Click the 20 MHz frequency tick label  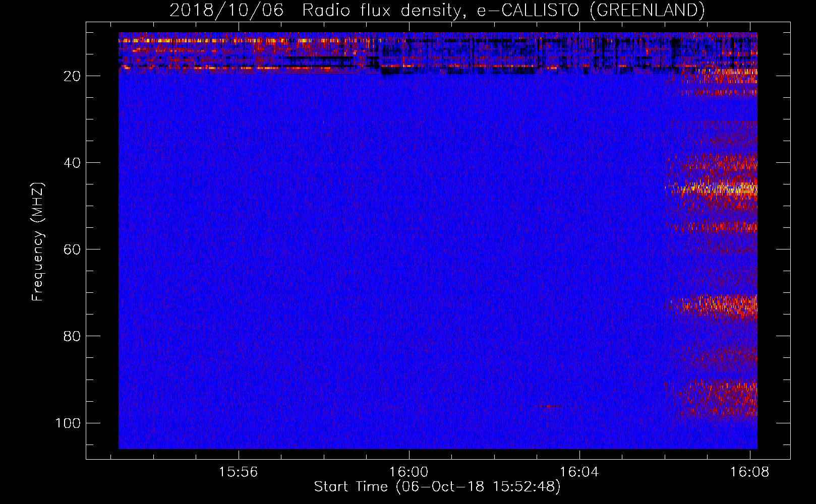click(x=72, y=76)
